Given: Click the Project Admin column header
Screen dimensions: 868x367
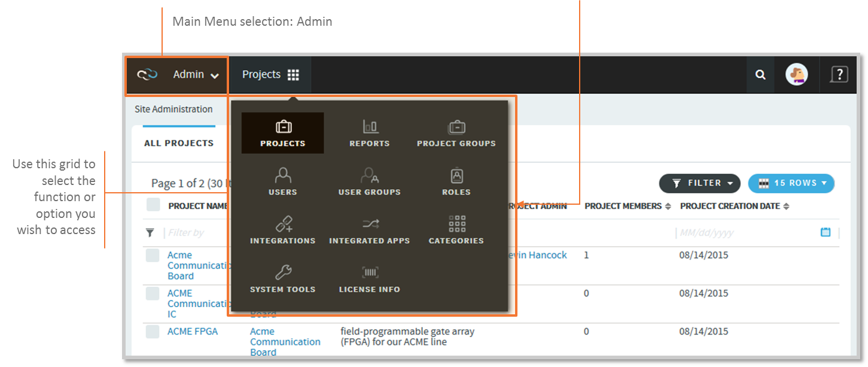Looking at the screenshot, I should click(538, 206).
